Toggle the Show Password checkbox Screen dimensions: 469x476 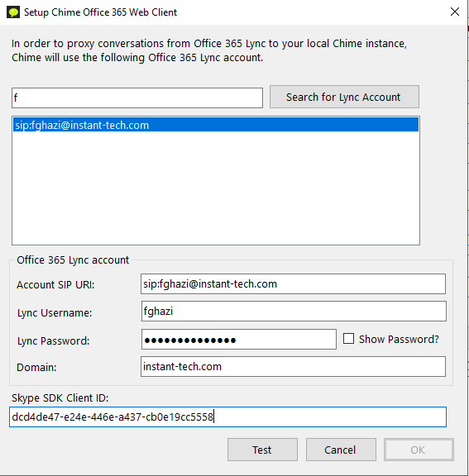click(348, 339)
